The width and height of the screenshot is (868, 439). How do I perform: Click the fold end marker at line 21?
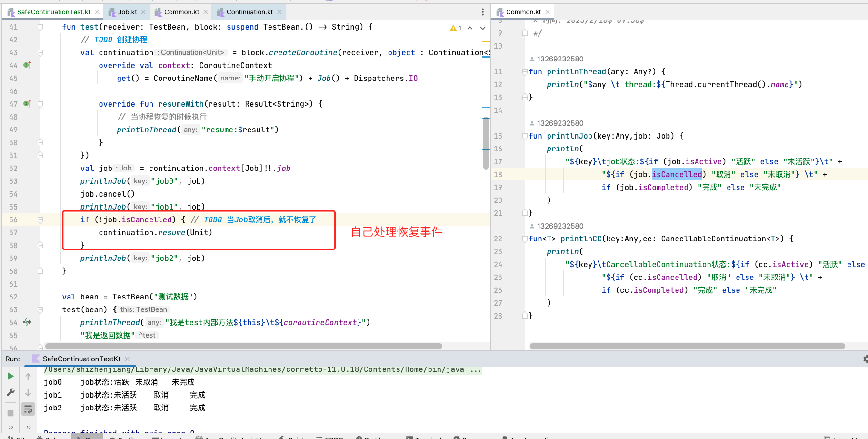point(525,213)
